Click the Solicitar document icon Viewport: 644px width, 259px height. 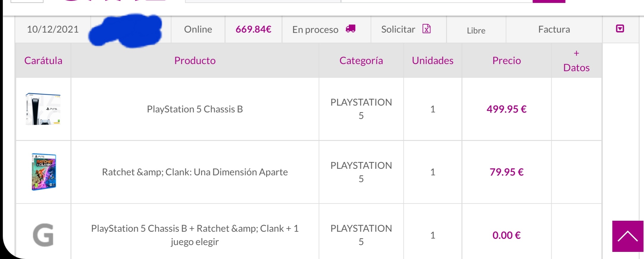[426, 29]
